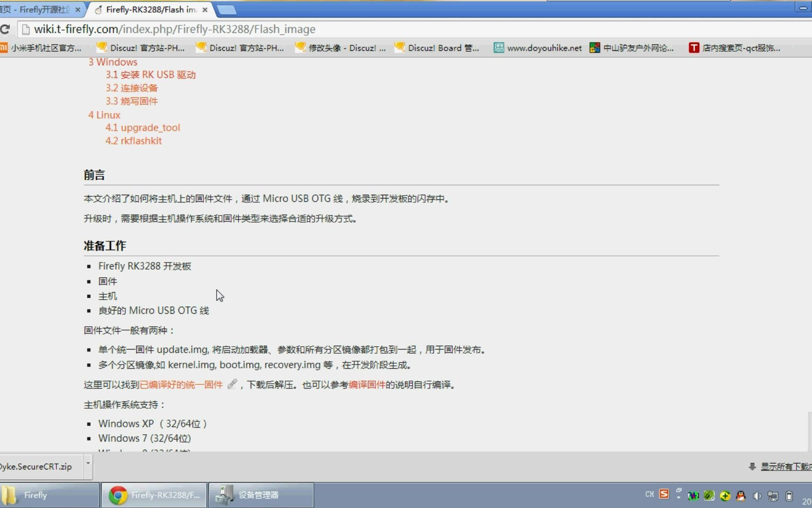Click the network connection tray icon
Image resolution: width=812 pixels, height=508 pixels.
point(773,496)
